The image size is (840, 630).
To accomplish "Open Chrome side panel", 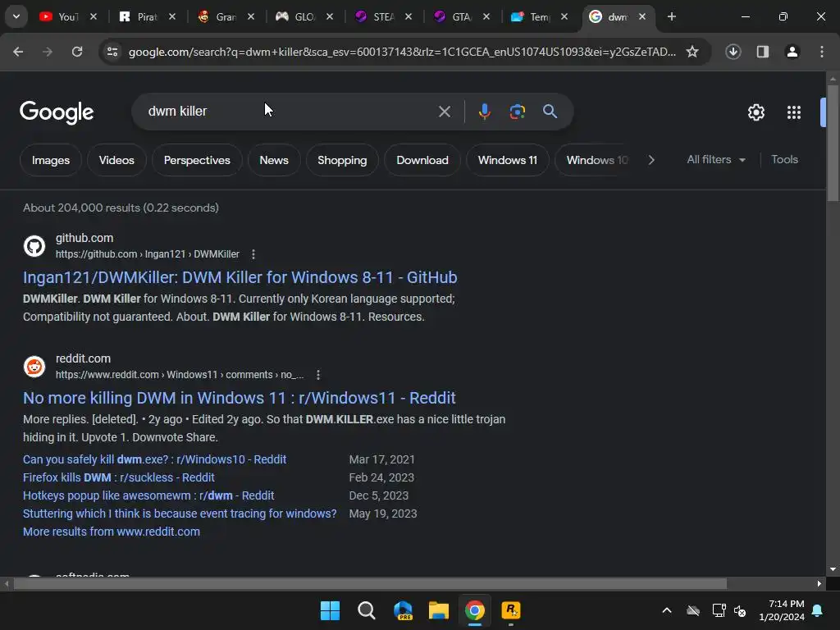I will [x=762, y=52].
